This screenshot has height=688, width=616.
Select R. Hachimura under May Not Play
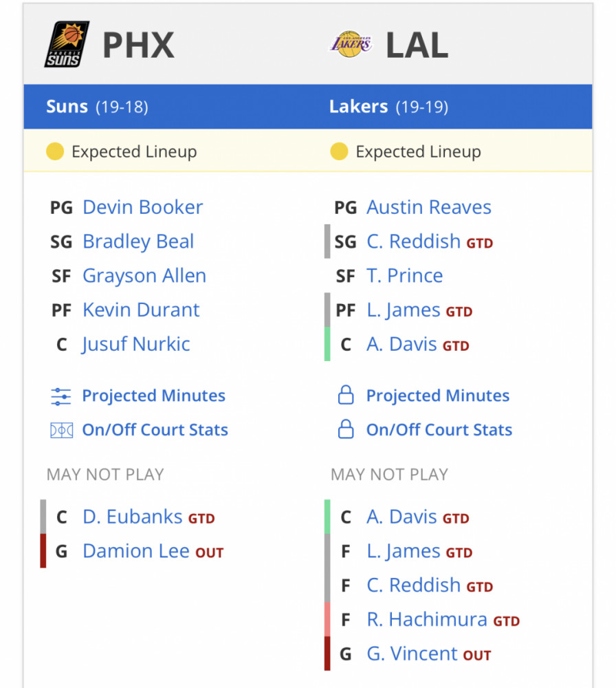(x=427, y=620)
